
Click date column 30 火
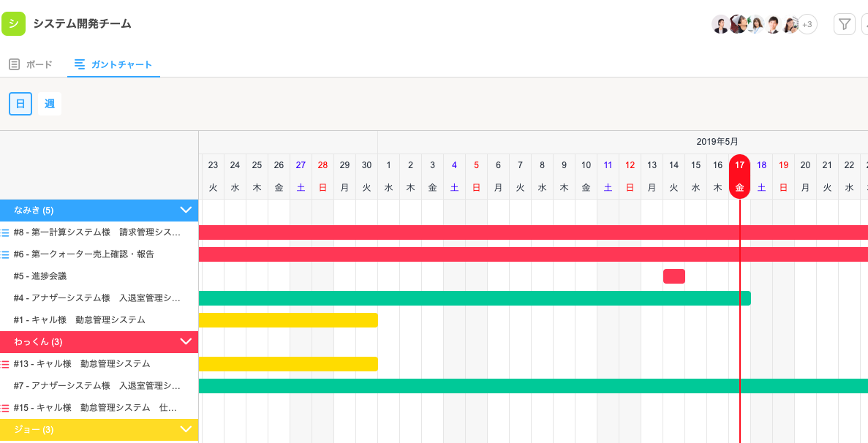(366, 176)
